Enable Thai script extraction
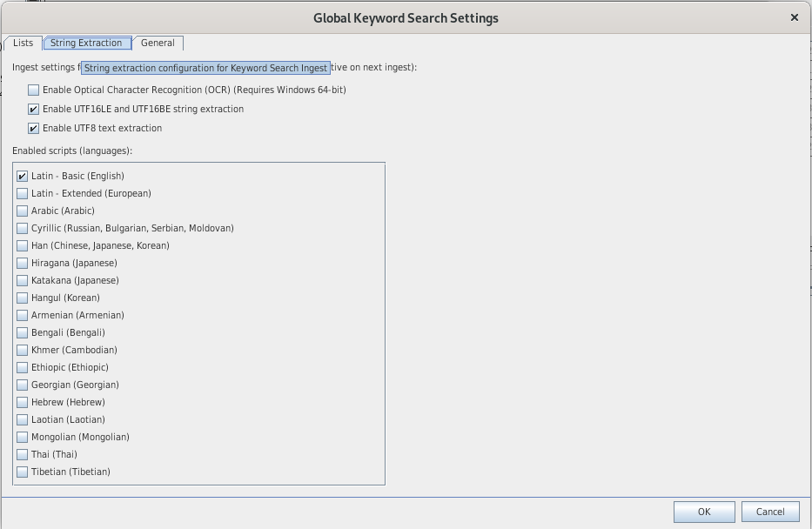 pos(23,454)
